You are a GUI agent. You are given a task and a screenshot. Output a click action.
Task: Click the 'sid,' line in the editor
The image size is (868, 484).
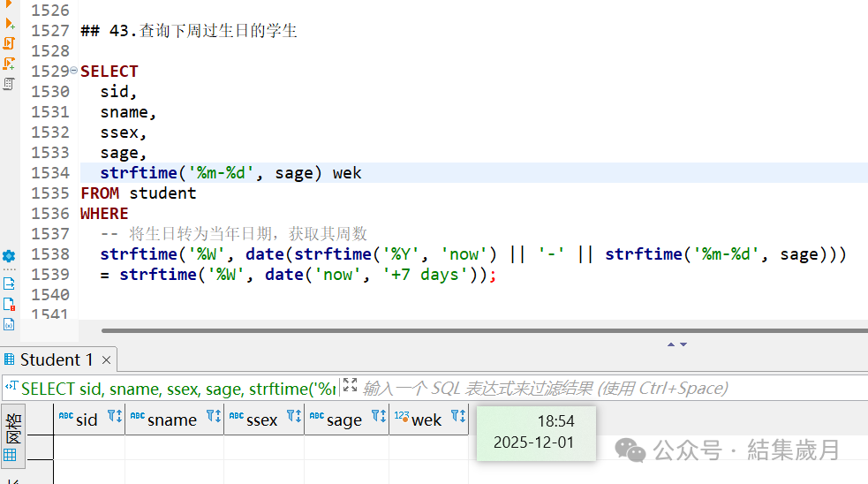(x=118, y=91)
